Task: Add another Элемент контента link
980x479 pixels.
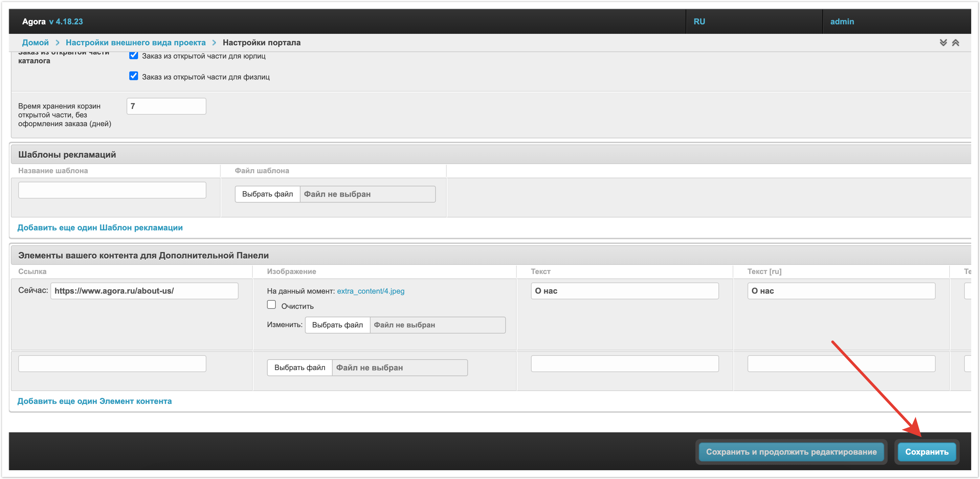Action: click(x=94, y=401)
